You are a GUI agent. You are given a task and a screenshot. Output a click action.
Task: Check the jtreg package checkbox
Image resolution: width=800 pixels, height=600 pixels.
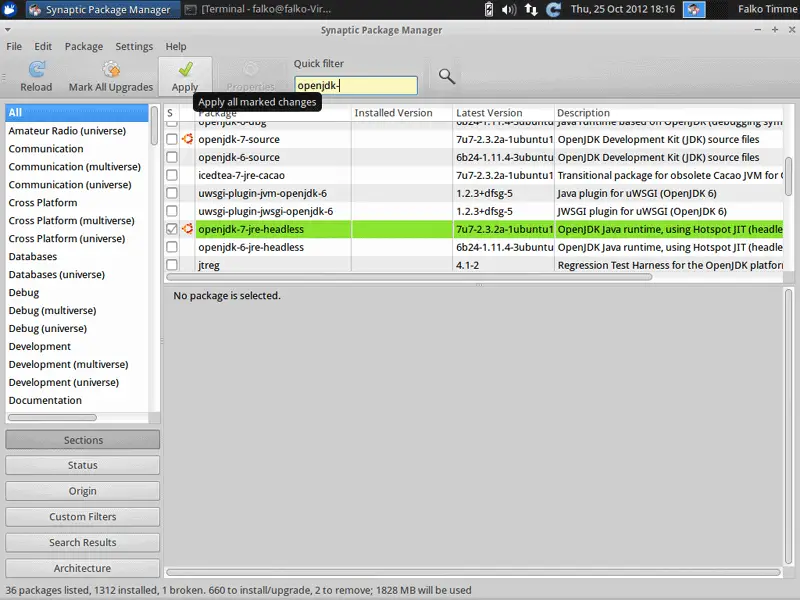[x=172, y=265]
